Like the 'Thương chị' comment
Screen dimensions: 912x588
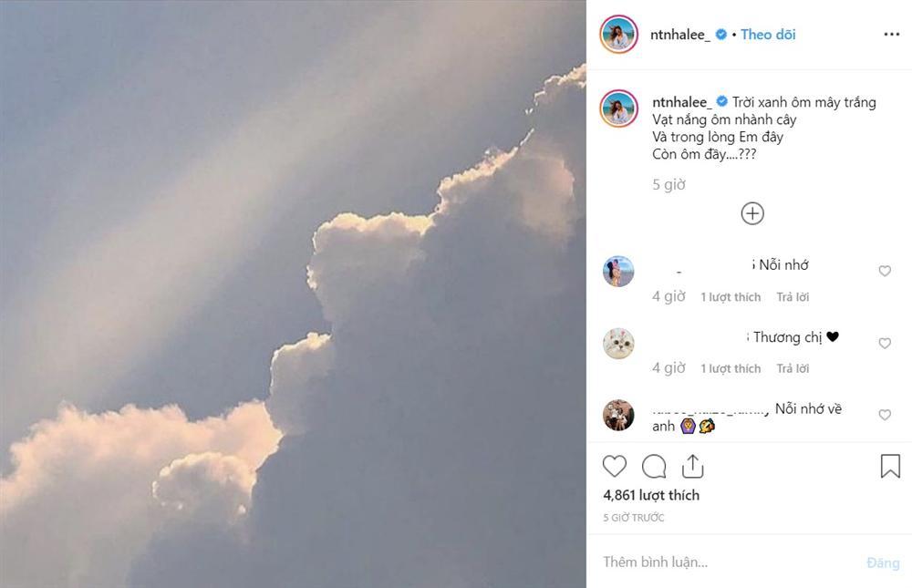884,344
